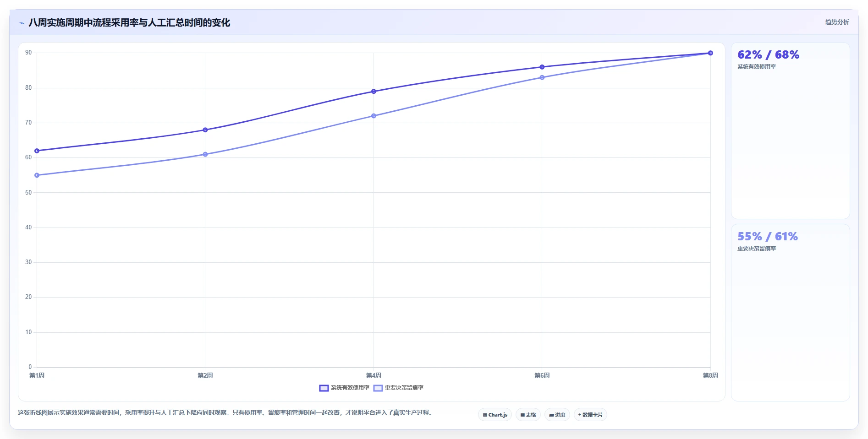Image resolution: width=868 pixels, height=439 pixels.
Task: Click 重要决策留痕率 line's 第4周 point
Action: pos(374,116)
